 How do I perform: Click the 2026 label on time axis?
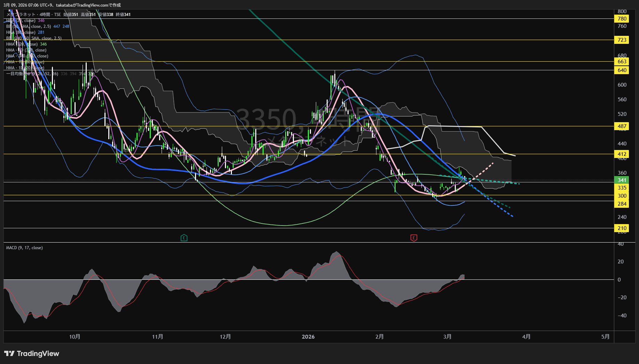click(x=308, y=337)
